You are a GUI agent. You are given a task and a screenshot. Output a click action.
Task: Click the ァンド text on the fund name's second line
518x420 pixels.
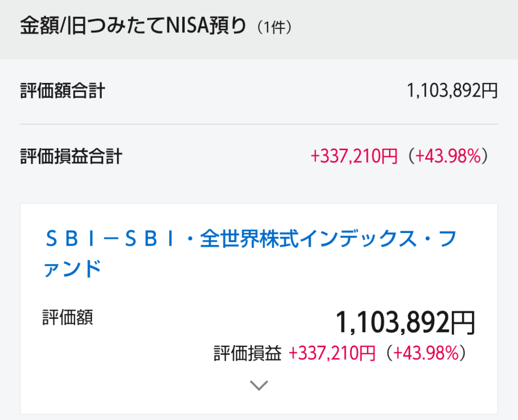pyautogui.click(x=72, y=268)
